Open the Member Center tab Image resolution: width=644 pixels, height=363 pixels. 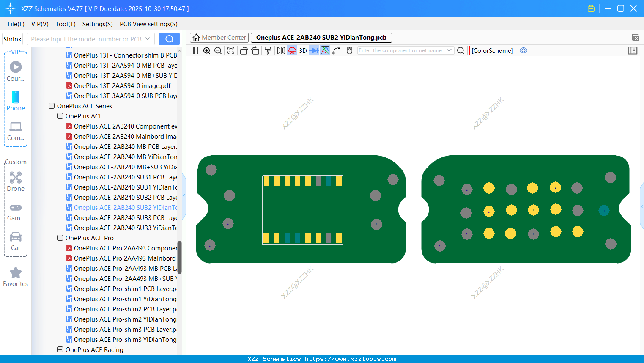click(219, 38)
